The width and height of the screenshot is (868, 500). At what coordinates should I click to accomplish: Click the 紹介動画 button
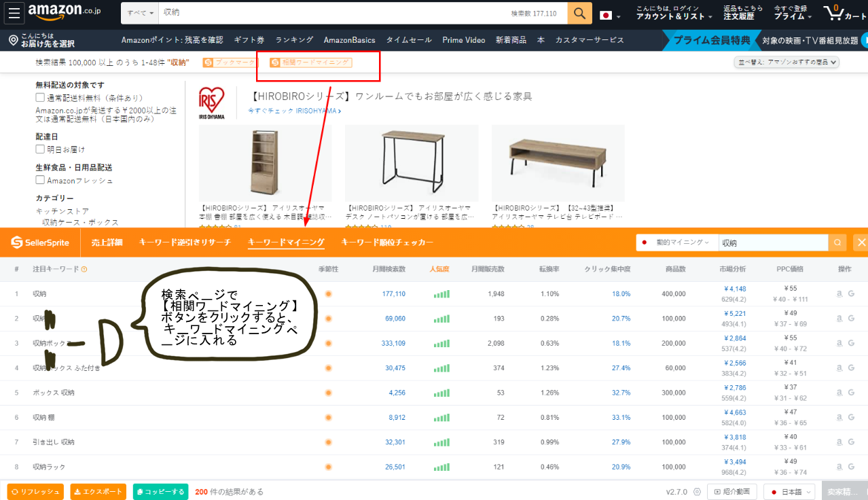point(732,492)
